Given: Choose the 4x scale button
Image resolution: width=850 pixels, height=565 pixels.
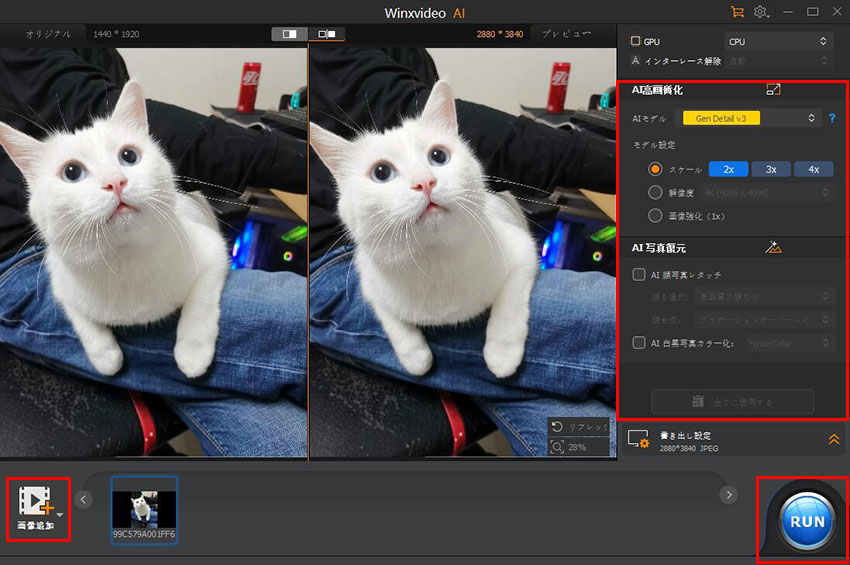Looking at the screenshot, I should (814, 169).
